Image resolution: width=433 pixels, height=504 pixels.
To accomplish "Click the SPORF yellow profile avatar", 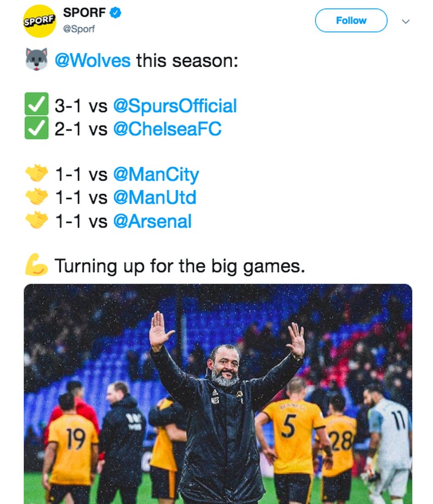I will [x=40, y=21].
